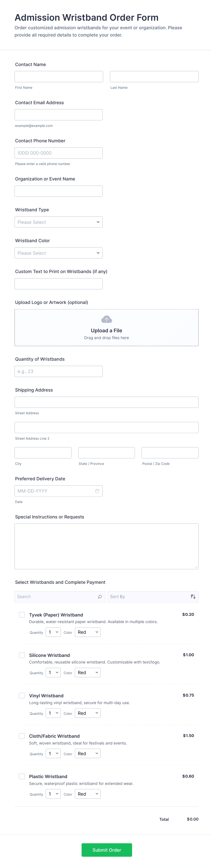Viewport: 211px width, 868px height.
Task: Open the Wristband Type dropdown
Action: 59,222
